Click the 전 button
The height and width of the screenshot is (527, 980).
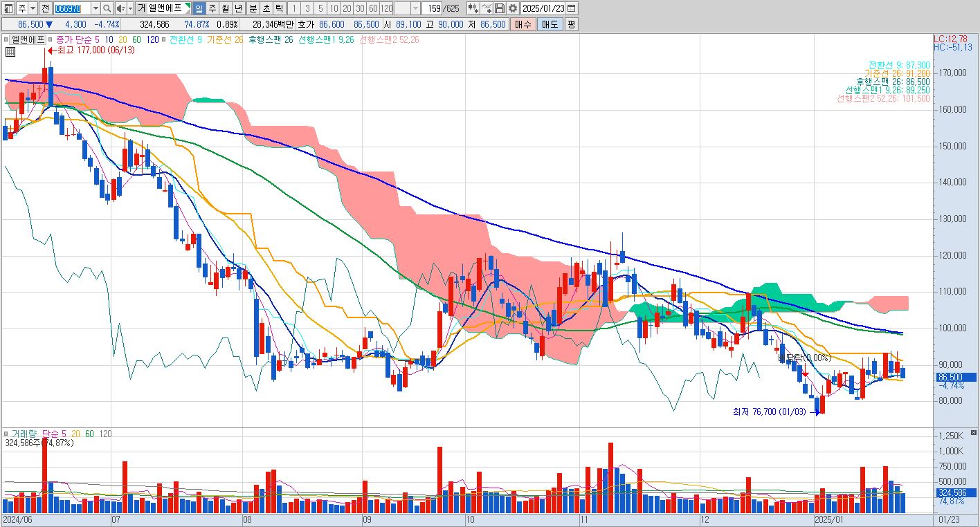[45, 8]
